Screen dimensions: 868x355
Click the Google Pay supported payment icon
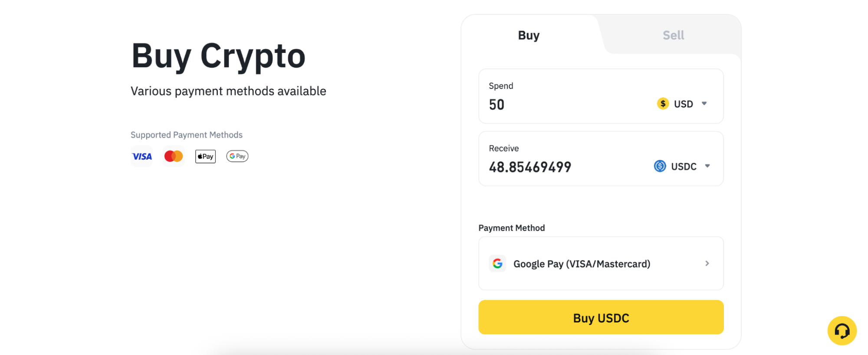[x=237, y=156]
